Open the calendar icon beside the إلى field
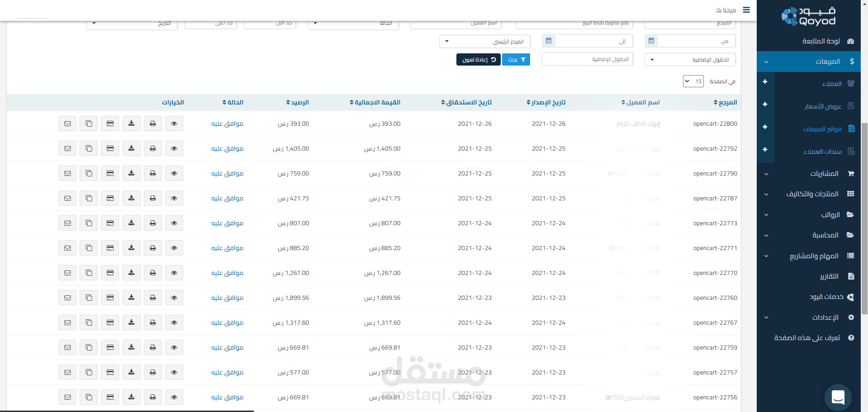 point(549,41)
